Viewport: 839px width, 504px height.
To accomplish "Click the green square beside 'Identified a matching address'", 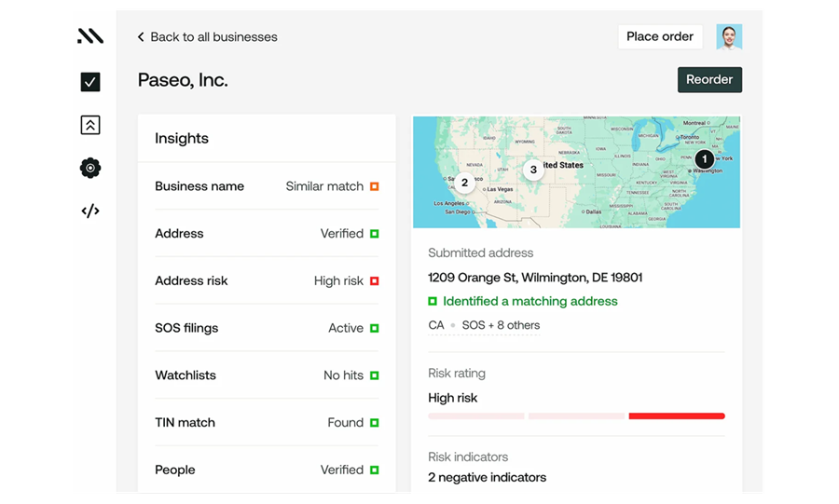I will pos(433,302).
